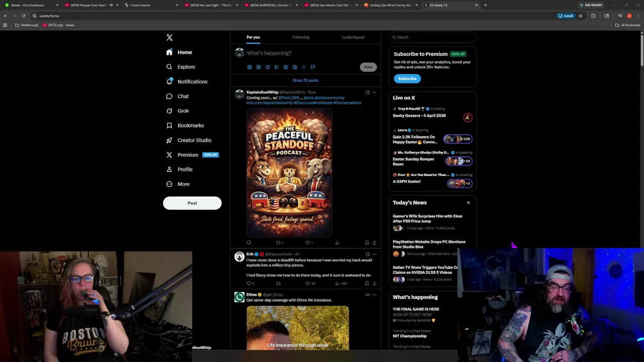Add a poll via composer icon
This screenshot has height=362, width=644.
(277, 67)
